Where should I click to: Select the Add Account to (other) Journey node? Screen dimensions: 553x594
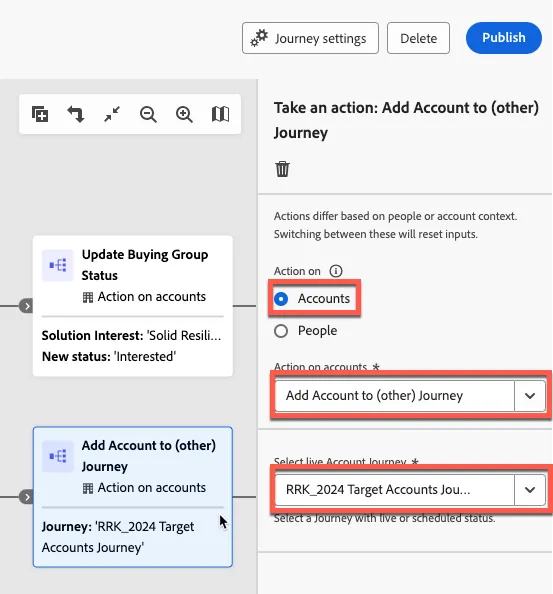pyautogui.click(x=133, y=497)
